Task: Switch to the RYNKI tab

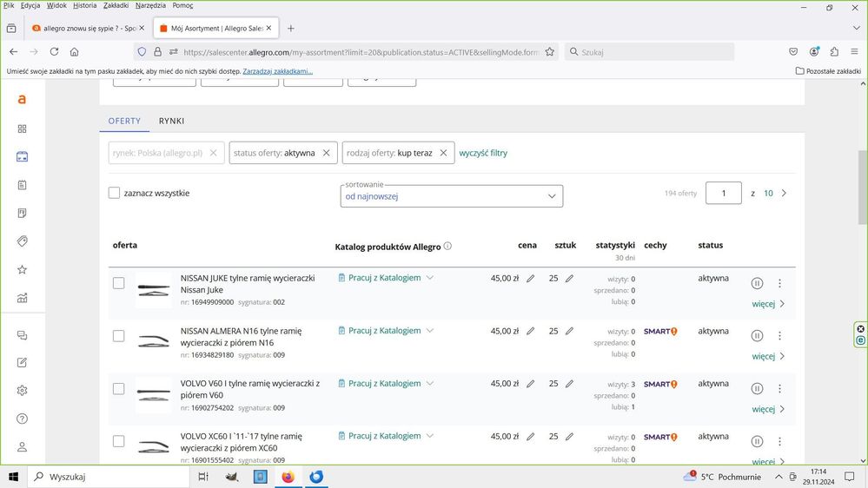Action: tap(172, 121)
